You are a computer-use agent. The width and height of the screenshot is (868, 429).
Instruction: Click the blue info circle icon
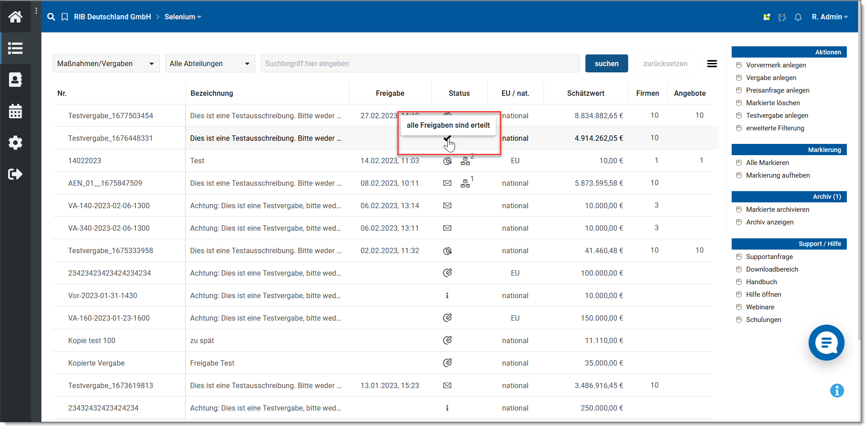point(837,390)
